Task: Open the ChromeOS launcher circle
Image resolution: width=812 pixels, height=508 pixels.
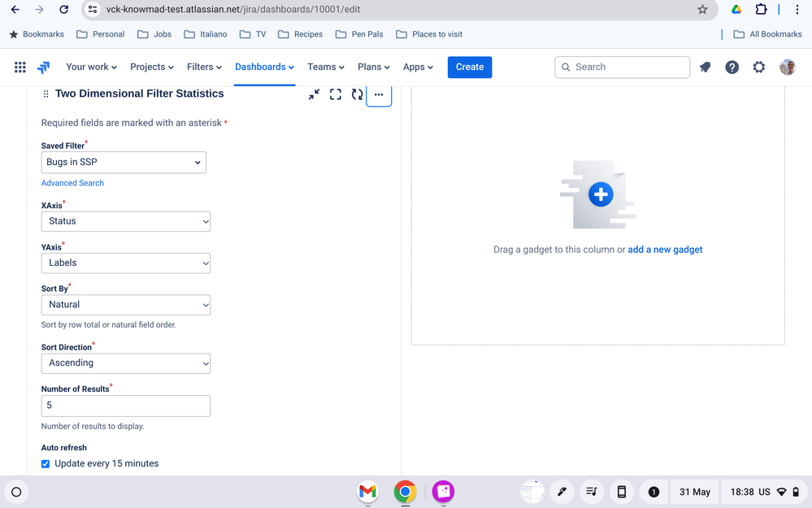Action: (x=16, y=492)
